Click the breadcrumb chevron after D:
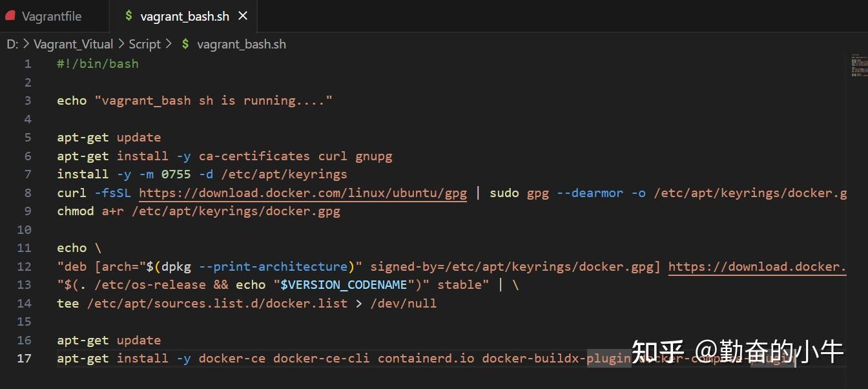 (26, 44)
